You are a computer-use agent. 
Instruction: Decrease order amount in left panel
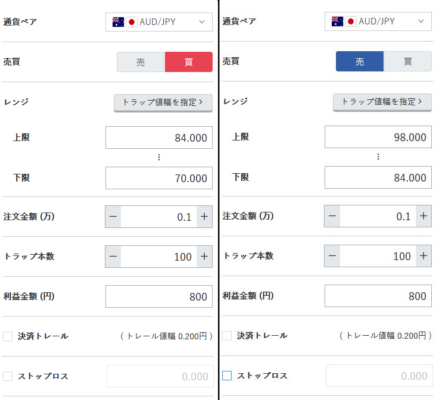113,217
